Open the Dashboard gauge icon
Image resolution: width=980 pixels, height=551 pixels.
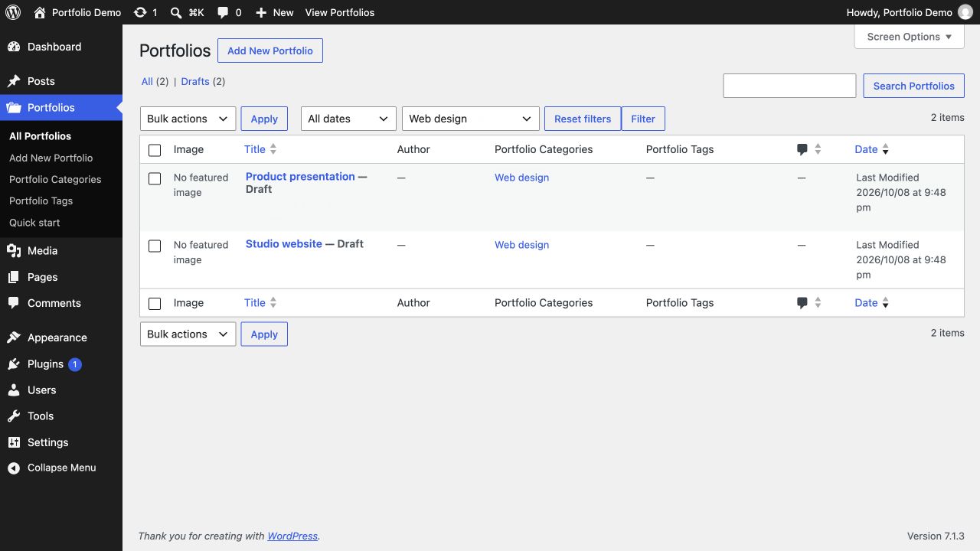[x=14, y=47]
